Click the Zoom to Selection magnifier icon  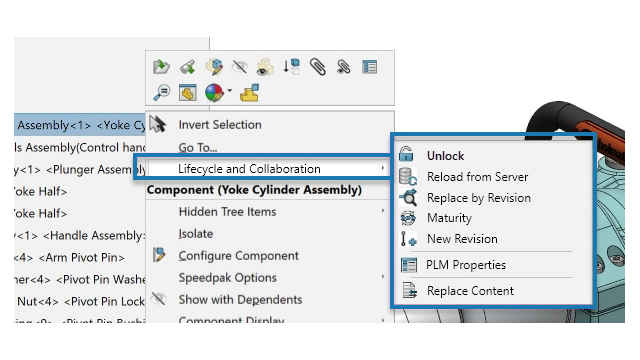(x=162, y=92)
